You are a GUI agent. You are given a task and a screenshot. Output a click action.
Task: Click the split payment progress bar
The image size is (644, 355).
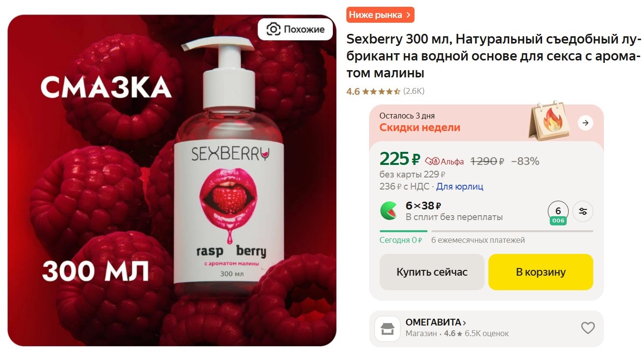click(486, 231)
